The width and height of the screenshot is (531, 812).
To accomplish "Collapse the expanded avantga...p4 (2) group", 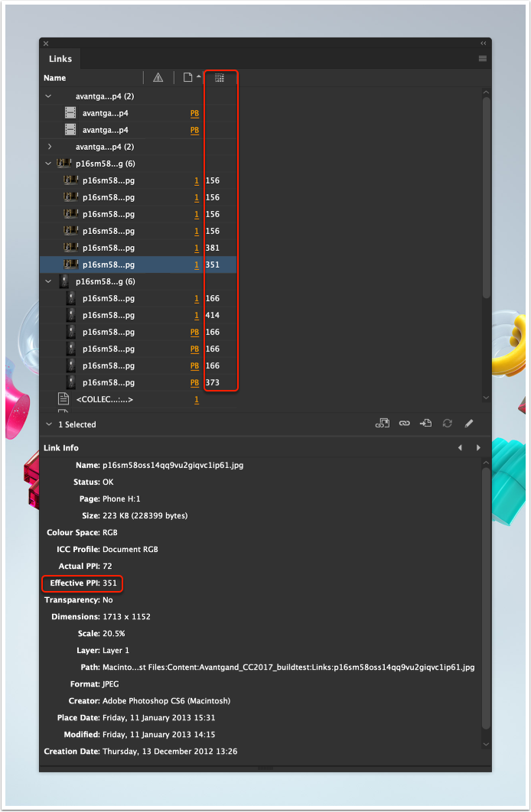I will click(48, 96).
